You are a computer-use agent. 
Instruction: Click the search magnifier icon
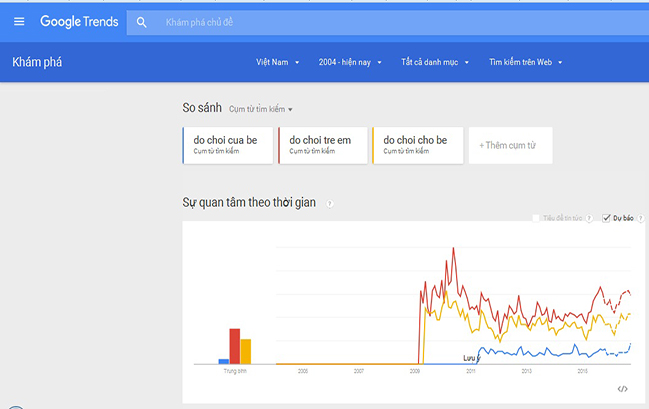click(x=142, y=22)
